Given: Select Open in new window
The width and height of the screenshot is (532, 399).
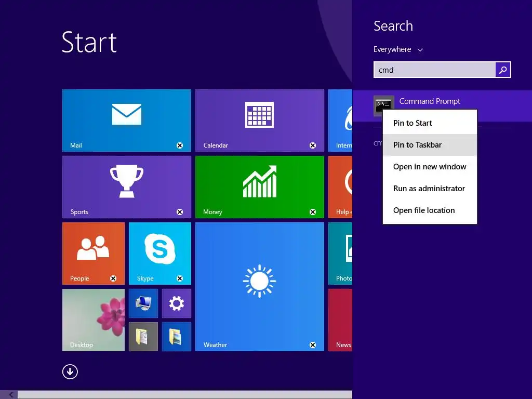Looking at the screenshot, I should coord(430,167).
